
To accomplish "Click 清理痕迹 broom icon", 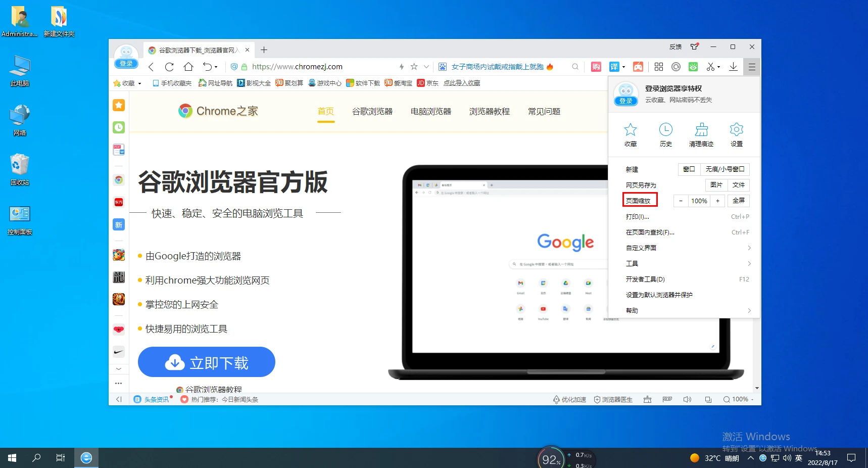I will [x=701, y=134].
